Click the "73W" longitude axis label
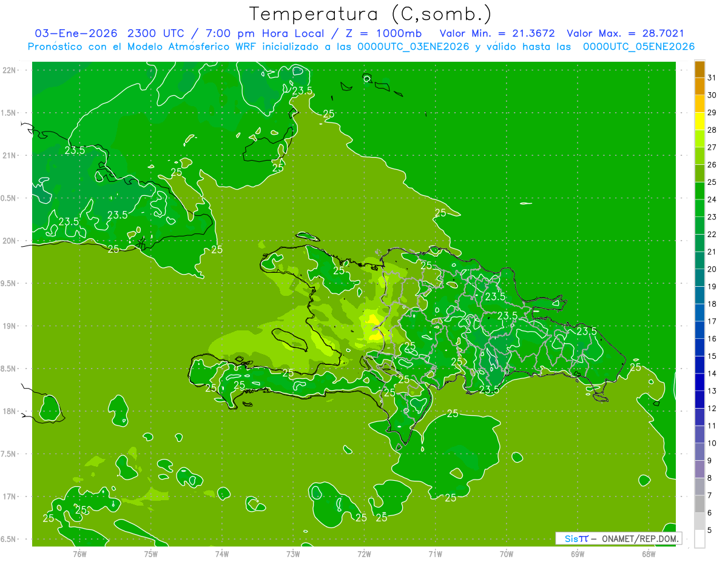 [293, 554]
